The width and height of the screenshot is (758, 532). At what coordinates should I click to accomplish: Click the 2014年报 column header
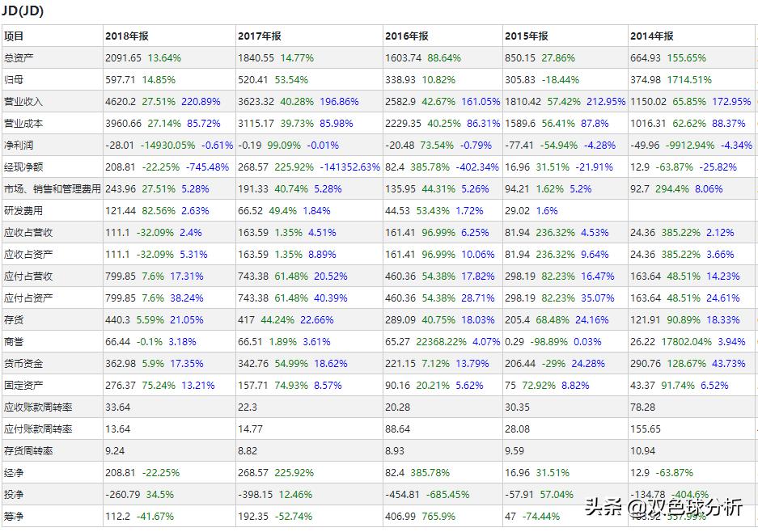tap(652, 36)
